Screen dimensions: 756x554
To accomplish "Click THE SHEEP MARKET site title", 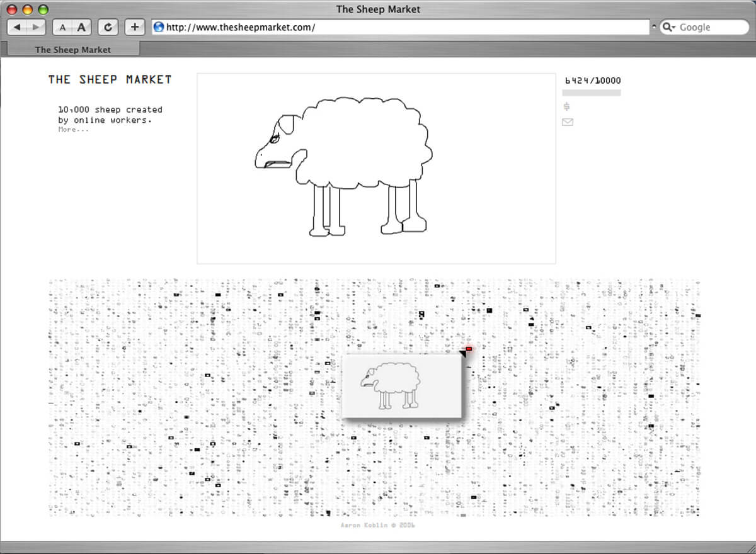I will (x=110, y=79).
